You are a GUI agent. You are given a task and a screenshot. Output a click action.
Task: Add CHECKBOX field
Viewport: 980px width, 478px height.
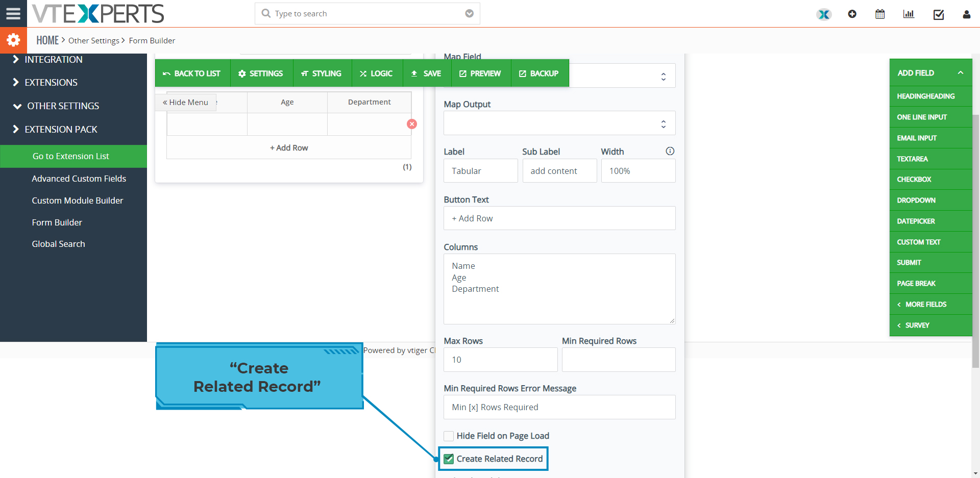[x=931, y=180]
